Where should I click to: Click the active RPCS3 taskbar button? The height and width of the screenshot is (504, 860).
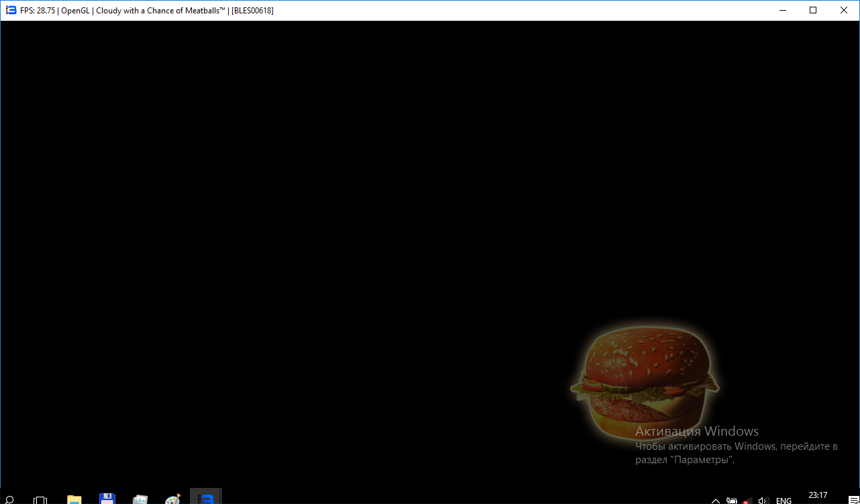click(206, 497)
